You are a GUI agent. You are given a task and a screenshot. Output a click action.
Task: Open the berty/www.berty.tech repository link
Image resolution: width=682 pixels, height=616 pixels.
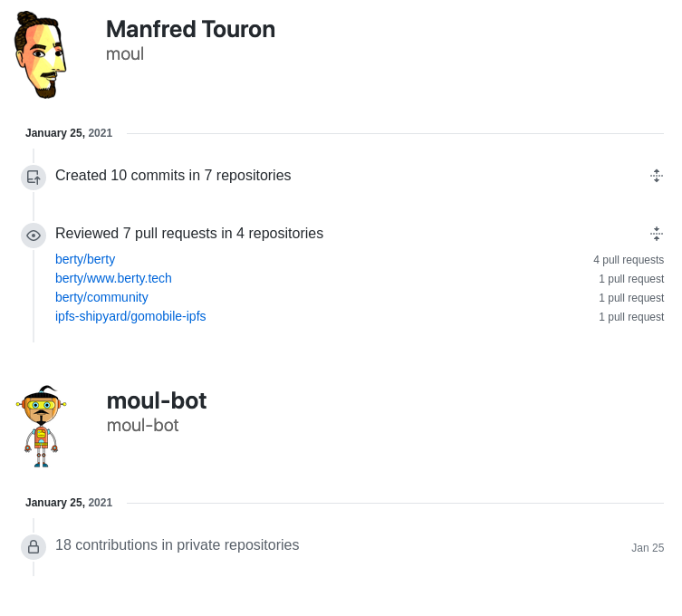coord(113,278)
